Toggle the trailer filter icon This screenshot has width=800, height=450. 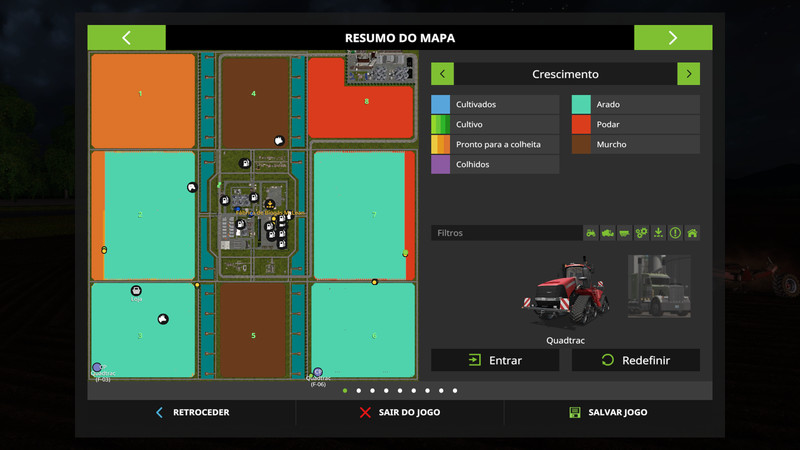click(x=625, y=233)
